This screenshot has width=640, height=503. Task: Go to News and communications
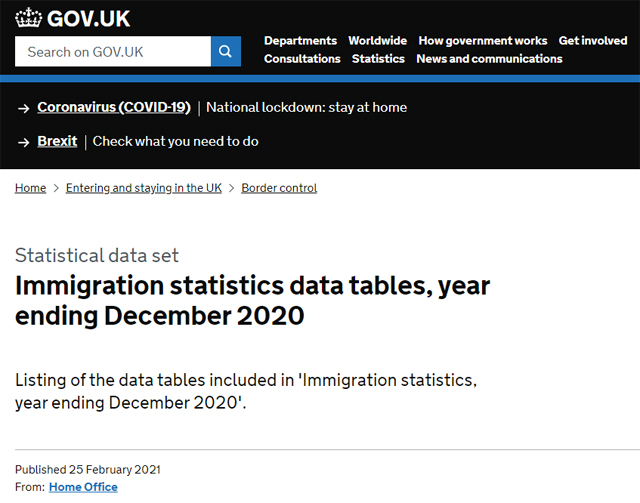[x=489, y=59]
